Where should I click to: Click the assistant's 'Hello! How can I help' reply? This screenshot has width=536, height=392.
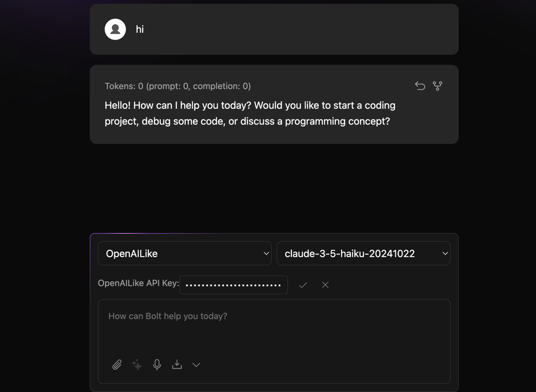click(x=250, y=113)
